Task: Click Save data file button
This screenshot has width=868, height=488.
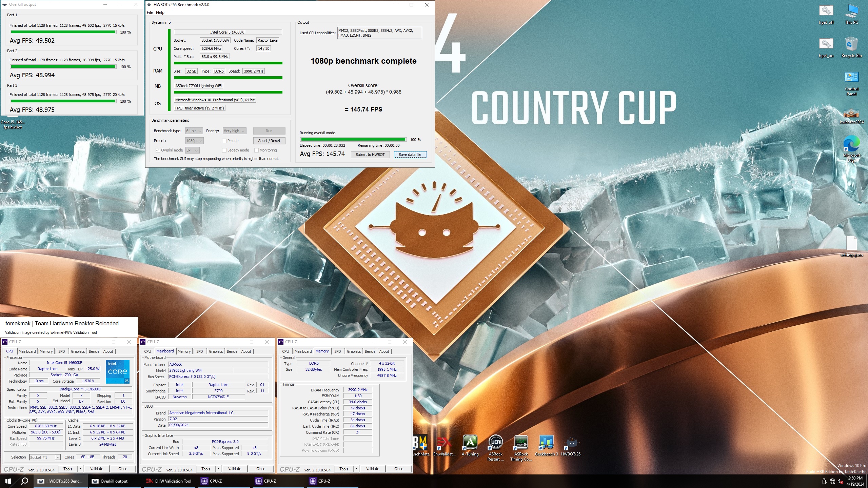Action: click(x=410, y=155)
